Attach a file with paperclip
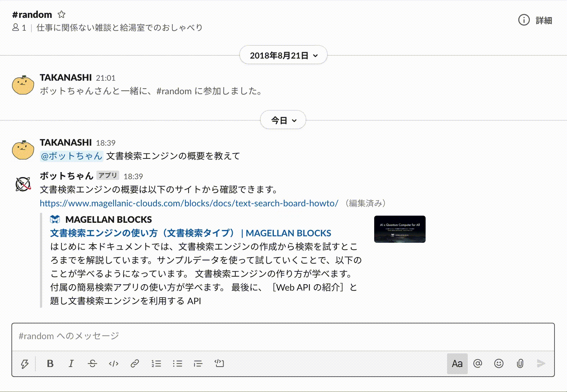 [x=520, y=363]
